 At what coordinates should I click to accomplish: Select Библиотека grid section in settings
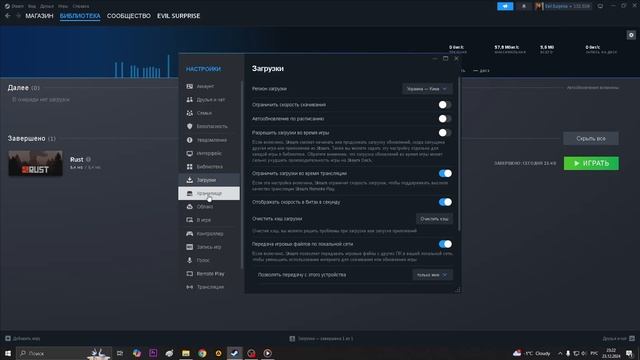click(209, 167)
